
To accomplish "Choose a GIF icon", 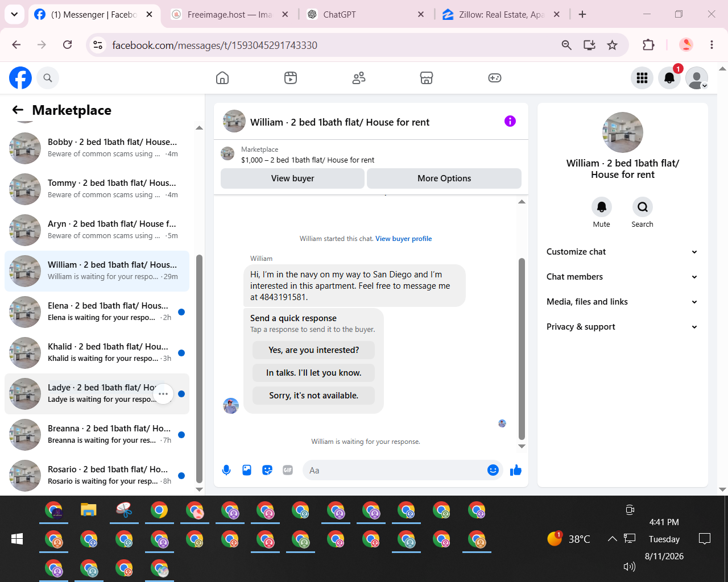I will (288, 470).
